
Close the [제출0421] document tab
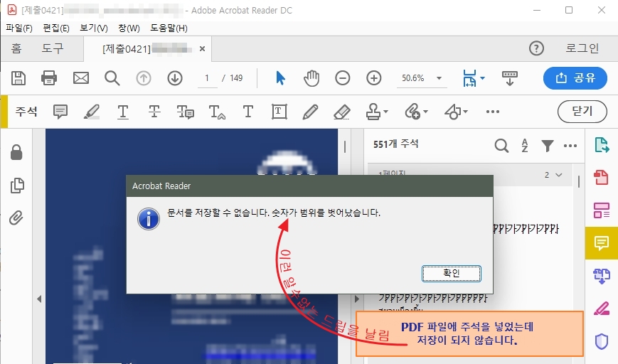pyautogui.click(x=202, y=48)
